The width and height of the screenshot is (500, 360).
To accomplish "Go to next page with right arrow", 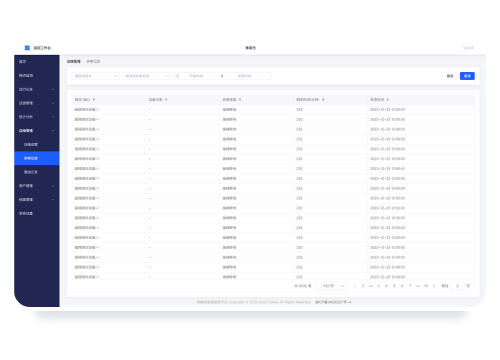I will point(434,286).
